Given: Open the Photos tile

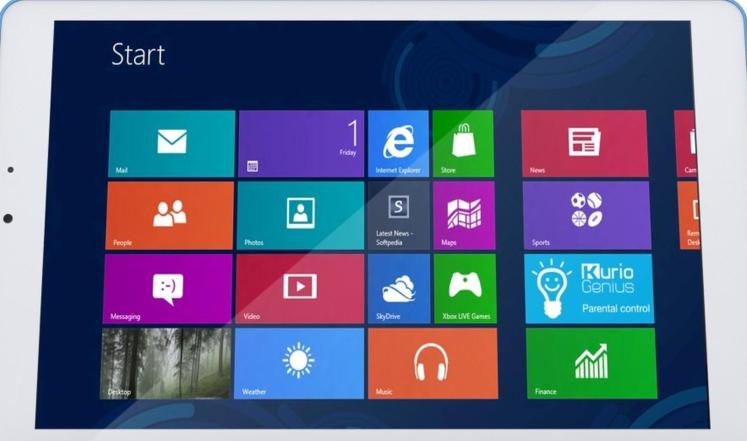Looking at the screenshot, I should (x=300, y=215).
